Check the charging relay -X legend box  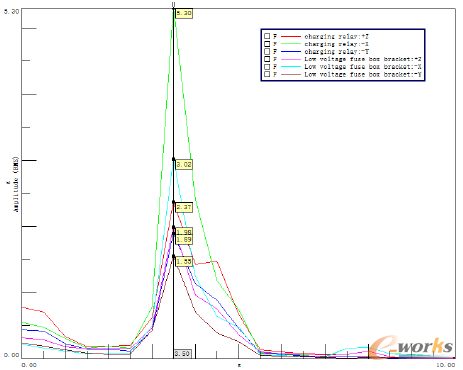pyautogui.click(x=267, y=44)
